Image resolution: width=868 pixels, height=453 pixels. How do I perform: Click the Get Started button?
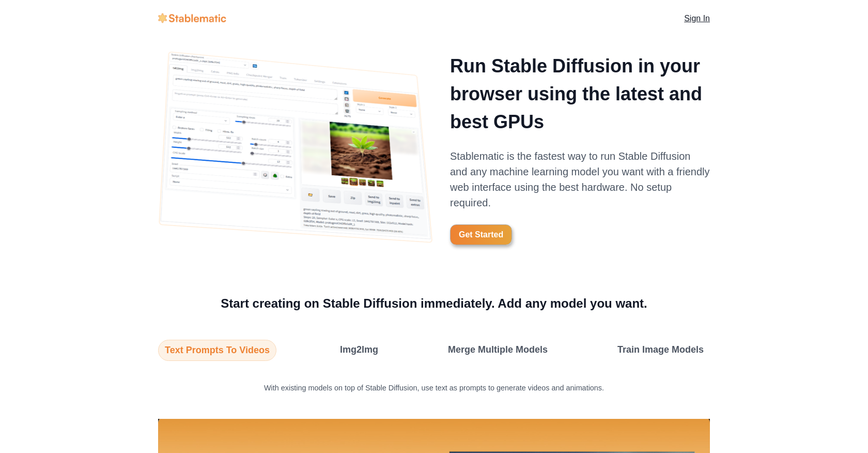point(481,234)
